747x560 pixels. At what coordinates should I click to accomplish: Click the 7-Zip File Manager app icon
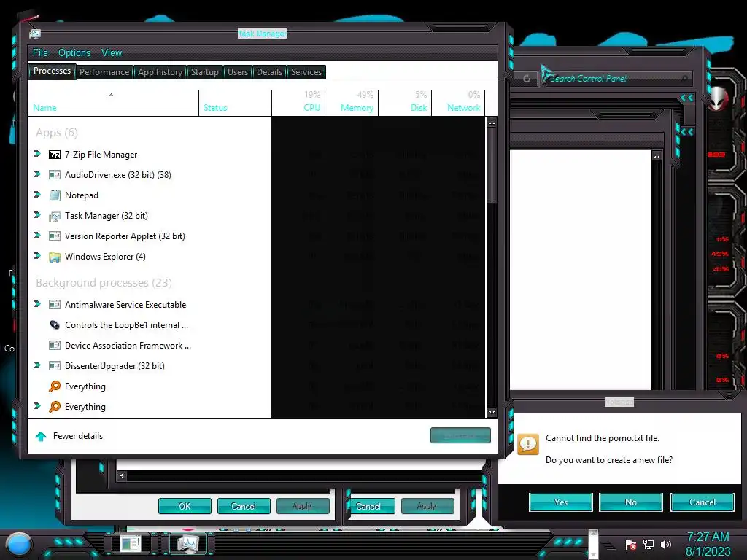[55, 155]
